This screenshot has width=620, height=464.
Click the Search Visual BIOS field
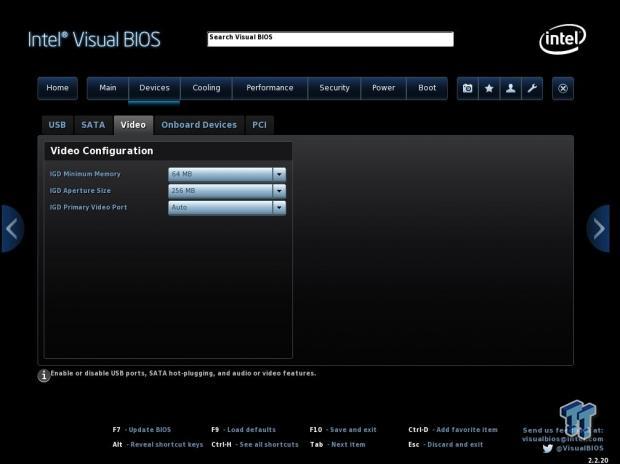click(330, 39)
